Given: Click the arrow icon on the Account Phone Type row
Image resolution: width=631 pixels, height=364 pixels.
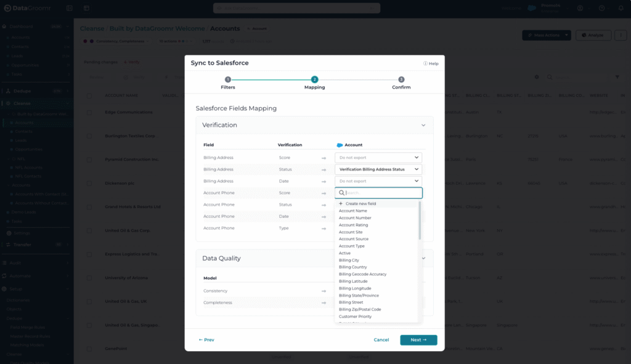Looking at the screenshot, I should (x=324, y=229).
